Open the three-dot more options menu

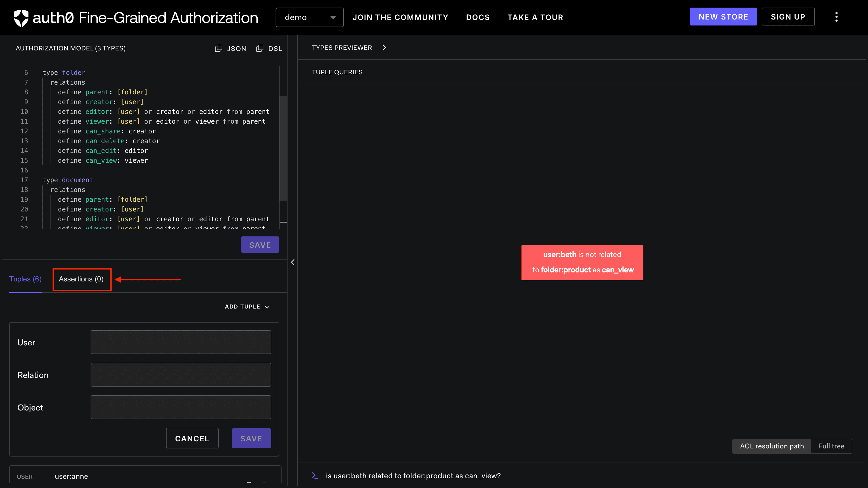pyautogui.click(x=836, y=17)
